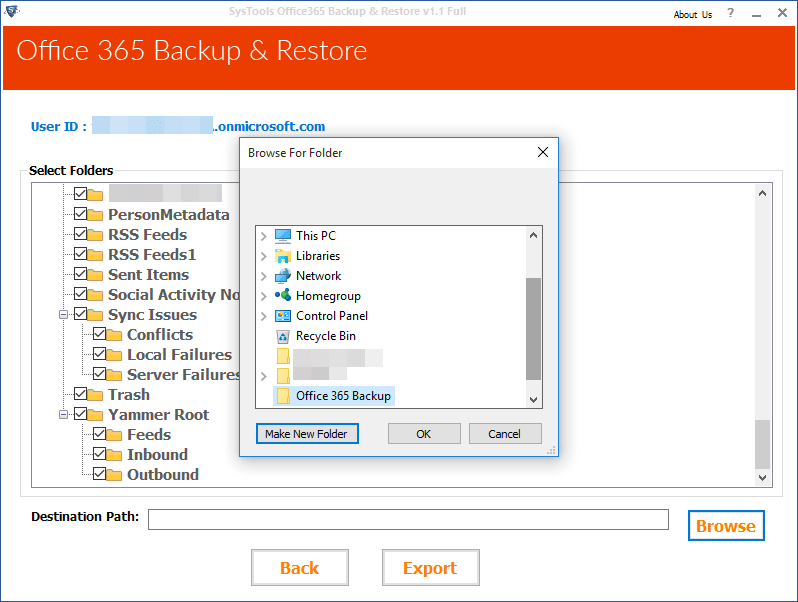Image resolution: width=798 pixels, height=602 pixels.
Task: Click the Yammer Root folder icon
Action: [x=95, y=415]
